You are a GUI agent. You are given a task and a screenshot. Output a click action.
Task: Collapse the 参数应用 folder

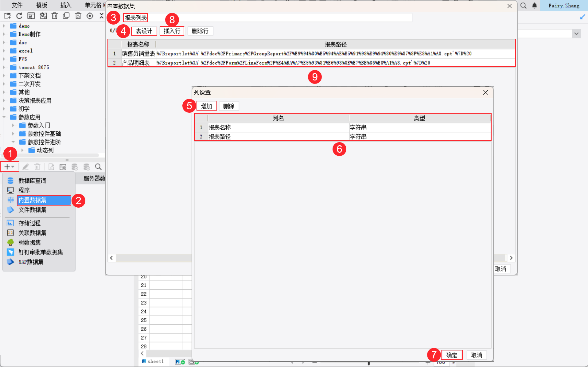click(4, 117)
